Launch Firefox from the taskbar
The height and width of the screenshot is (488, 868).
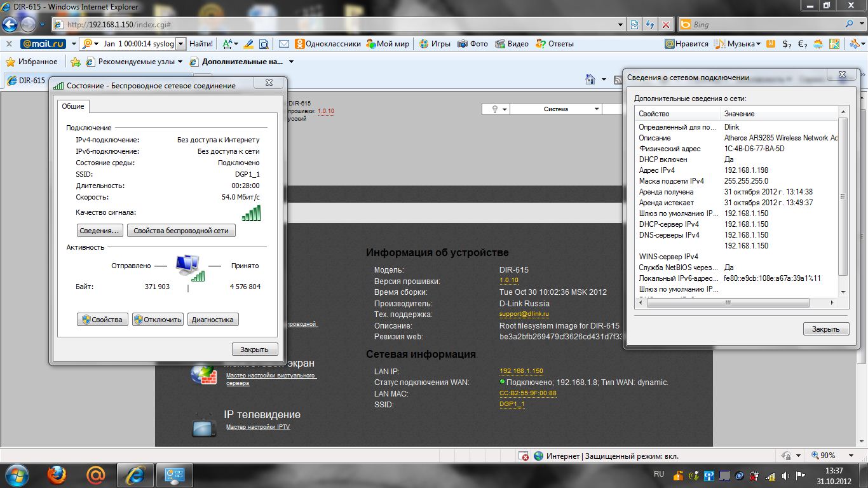click(x=57, y=475)
